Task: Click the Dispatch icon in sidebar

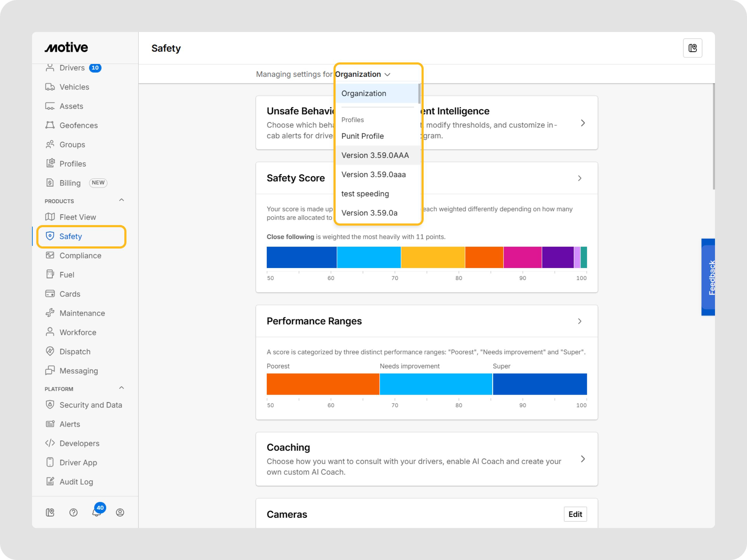Action: coord(50,351)
